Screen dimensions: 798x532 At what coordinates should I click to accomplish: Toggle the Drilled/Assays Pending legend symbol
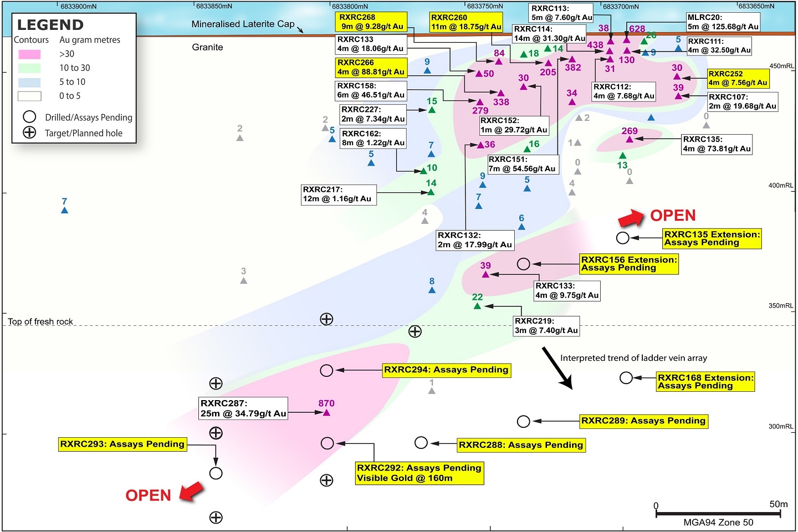[29, 117]
